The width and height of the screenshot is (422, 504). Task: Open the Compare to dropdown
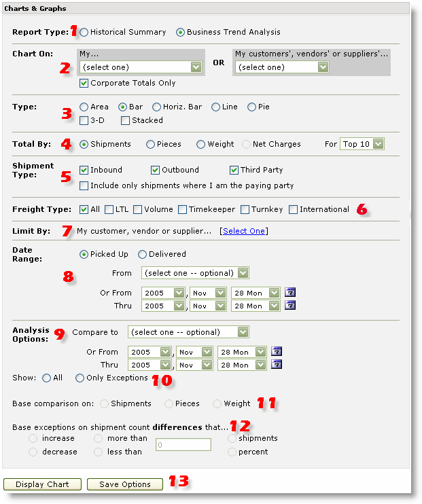[188, 332]
